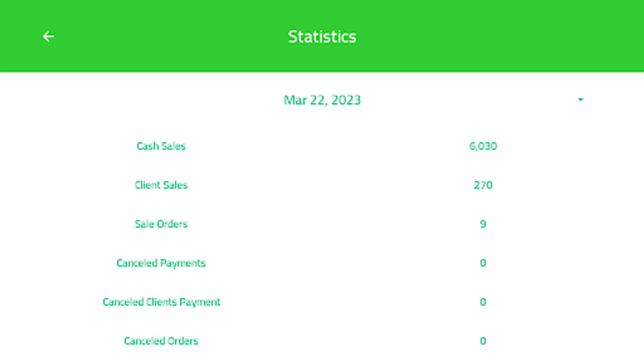Select the Canceled Orders label
The width and height of the screenshot is (644, 362).
(x=161, y=341)
